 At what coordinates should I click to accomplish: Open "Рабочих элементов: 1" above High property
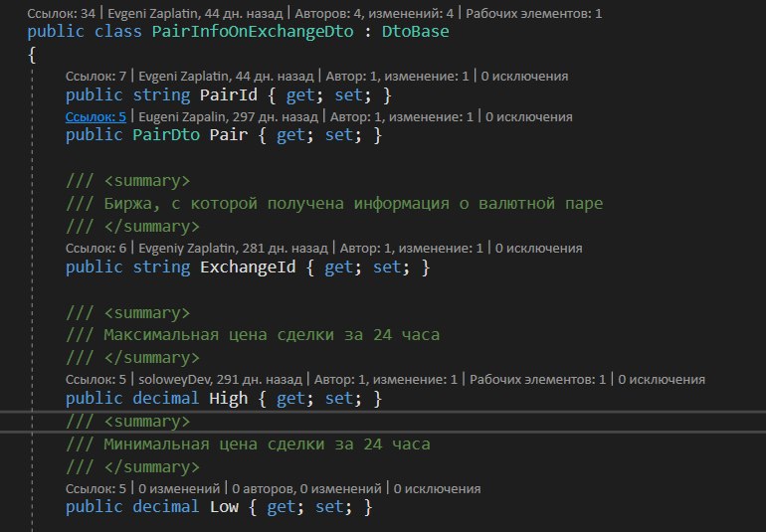tap(537, 380)
